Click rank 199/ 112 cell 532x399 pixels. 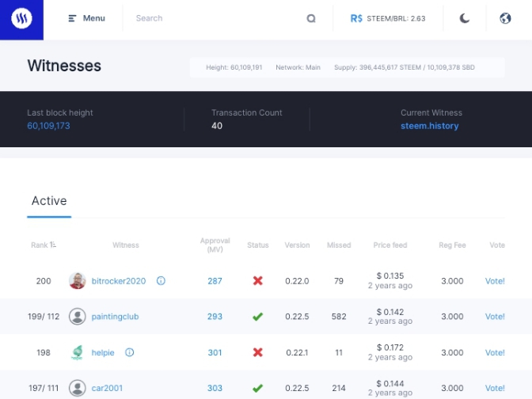44,317
